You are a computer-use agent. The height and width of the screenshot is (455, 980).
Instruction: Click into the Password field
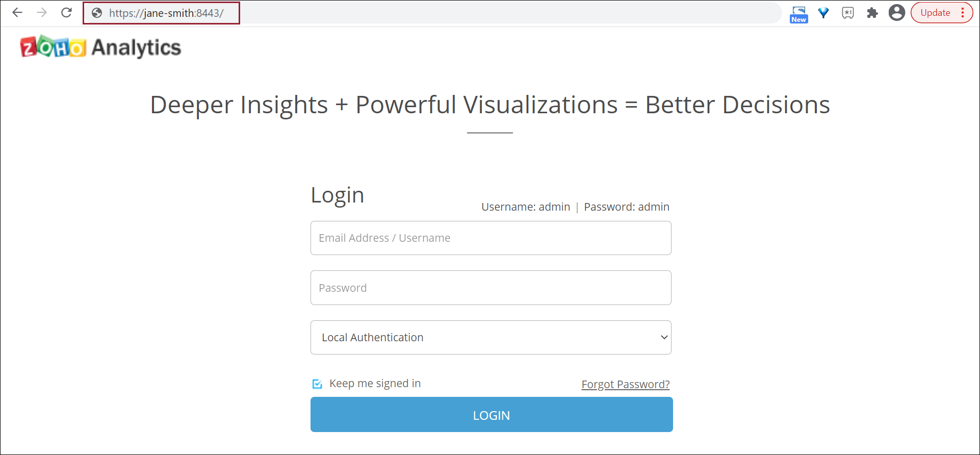(x=491, y=288)
